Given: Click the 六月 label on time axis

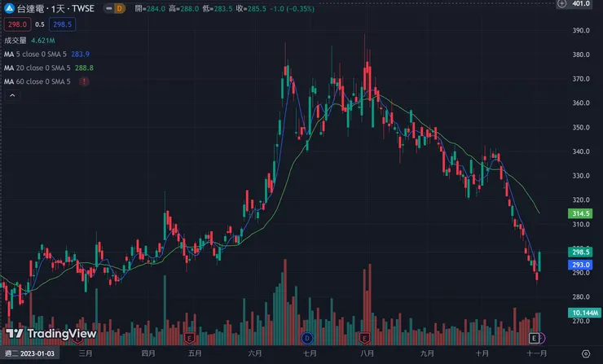Looking at the screenshot, I should coord(255,353).
